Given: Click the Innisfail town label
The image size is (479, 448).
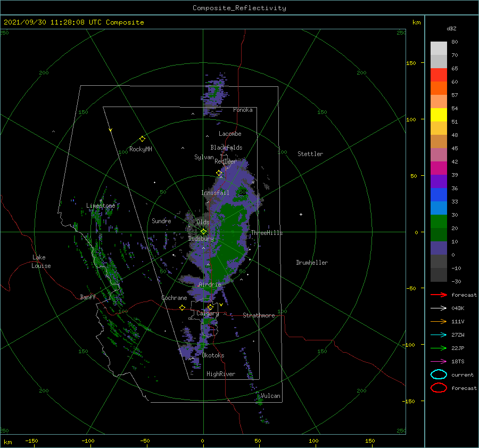Looking at the screenshot, I should [x=215, y=193].
